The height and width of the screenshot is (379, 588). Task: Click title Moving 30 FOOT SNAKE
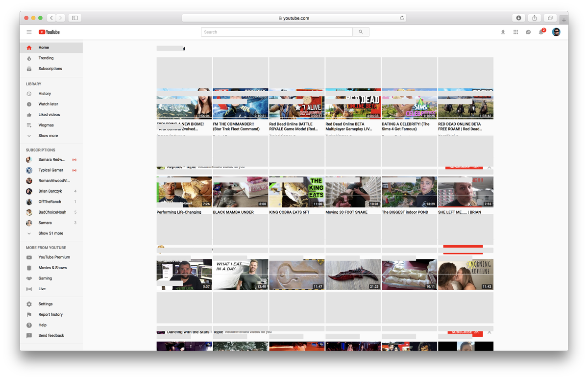coord(346,212)
